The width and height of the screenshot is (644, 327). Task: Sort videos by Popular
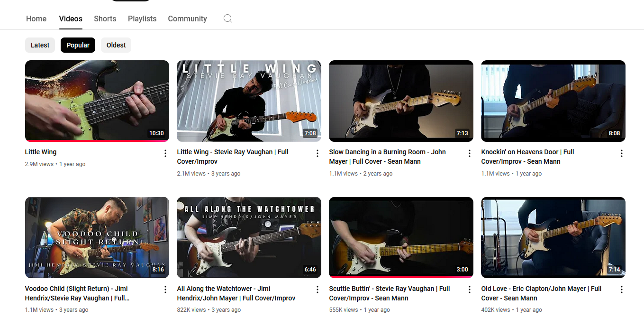click(x=78, y=45)
